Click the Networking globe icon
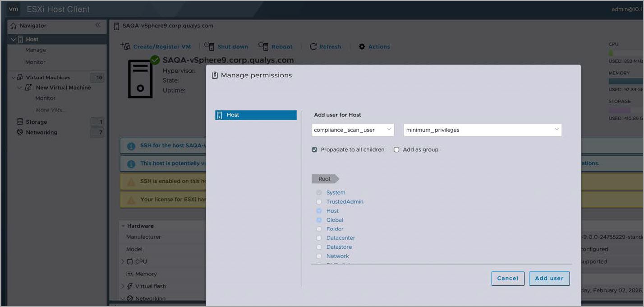Viewport: 644px width, 307px height. pyautogui.click(x=20, y=132)
